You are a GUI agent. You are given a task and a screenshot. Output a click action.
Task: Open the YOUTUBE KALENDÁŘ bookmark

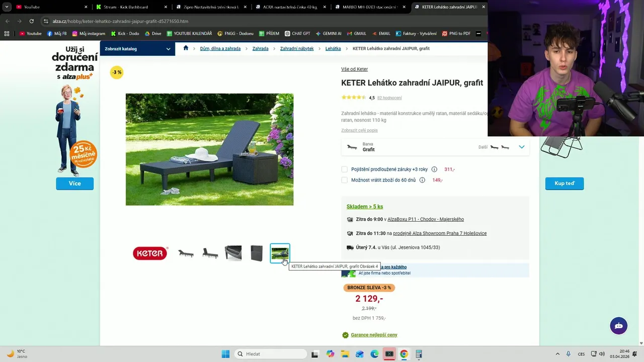click(189, 34)
